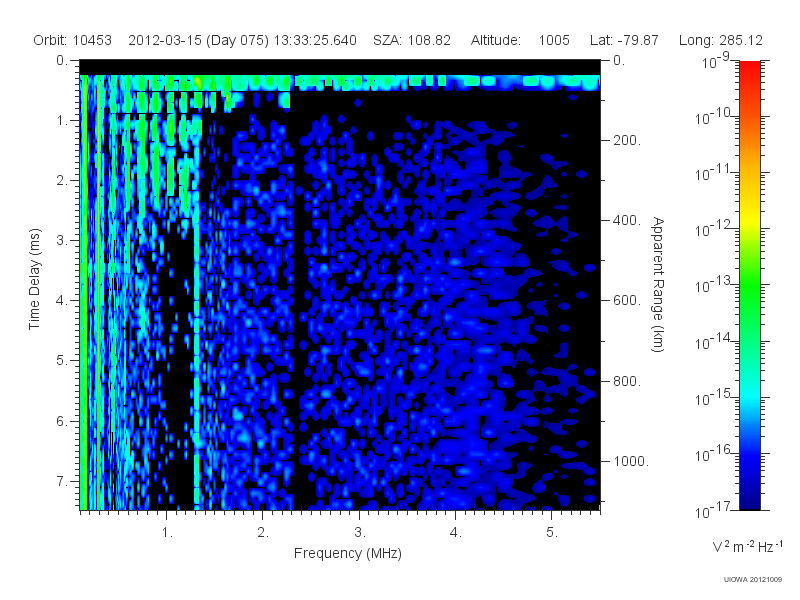
Task: Click the Orbit: 10453 header text
Action: (x=72, y=40)
